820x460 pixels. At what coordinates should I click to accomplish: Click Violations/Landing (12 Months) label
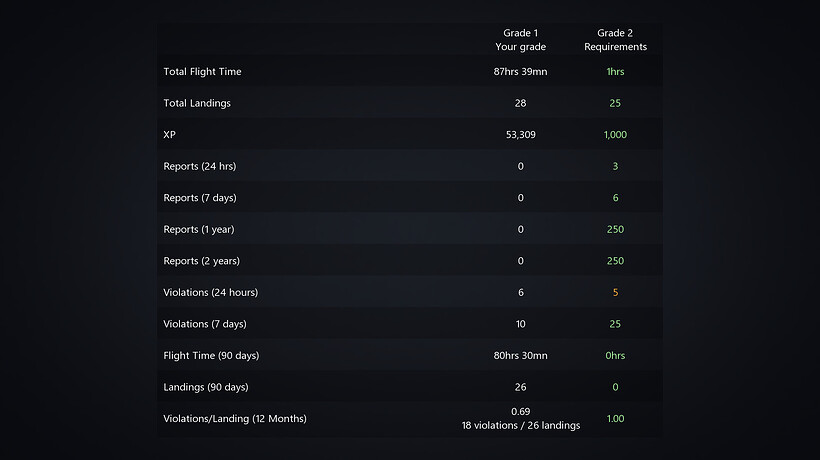tap(235, 418)
